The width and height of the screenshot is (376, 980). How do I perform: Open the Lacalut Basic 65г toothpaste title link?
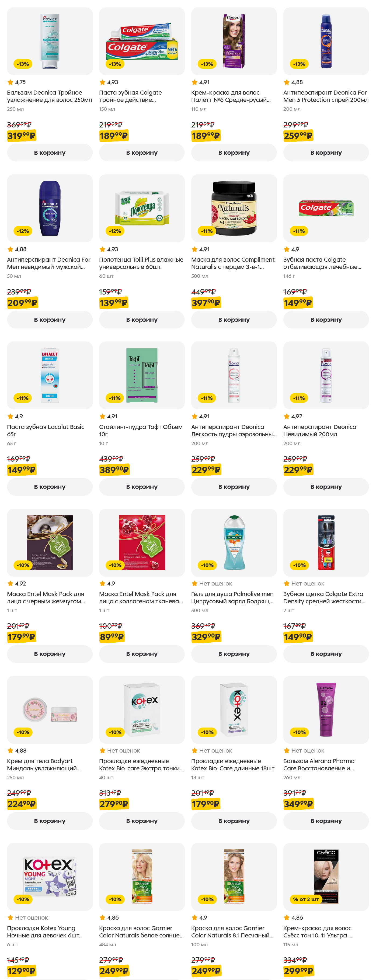tap(46, 430)
